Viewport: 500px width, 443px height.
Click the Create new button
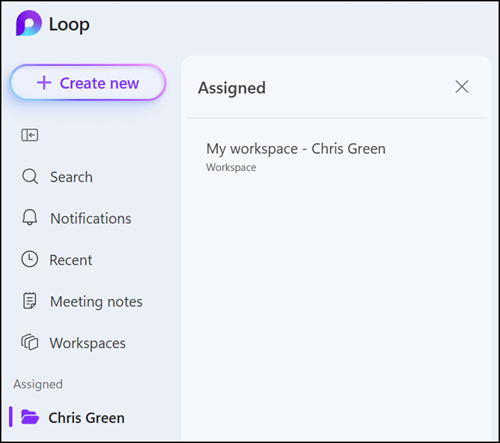pyautogui.click(x=88, y=83)
